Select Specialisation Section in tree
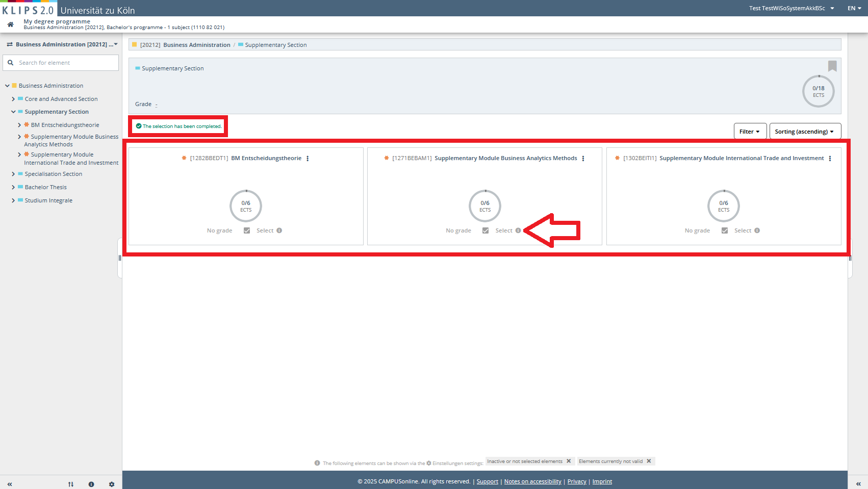This screenshot has width=868, height=489. click(54, 174)
